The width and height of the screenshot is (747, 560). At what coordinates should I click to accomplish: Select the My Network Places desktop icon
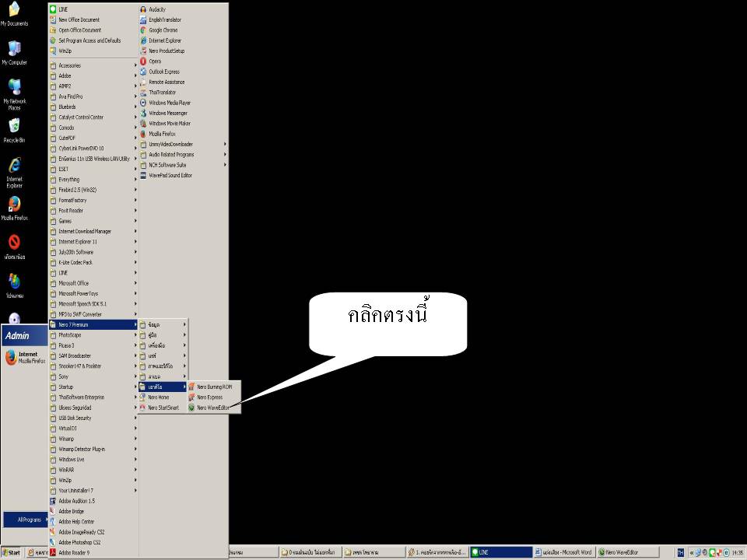[14, 94]
